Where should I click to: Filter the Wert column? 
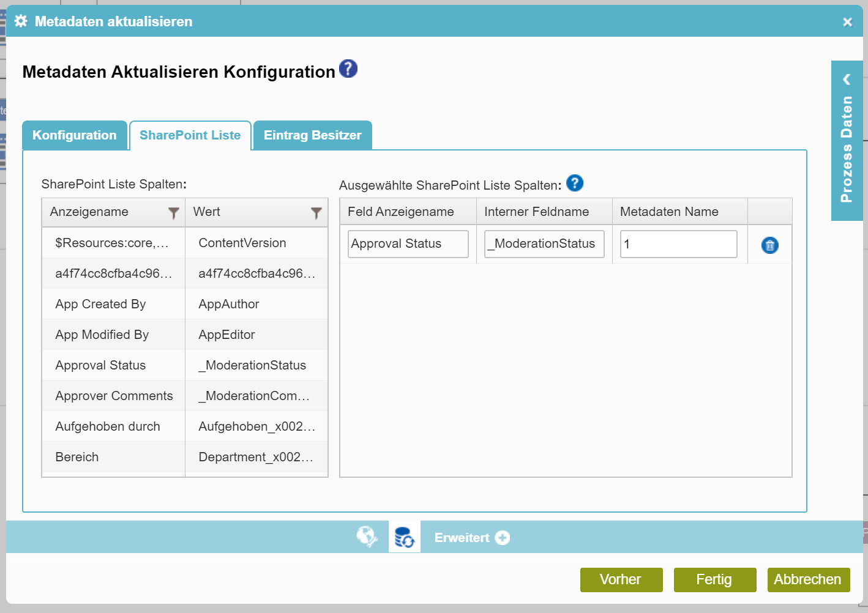pos(316,213)
